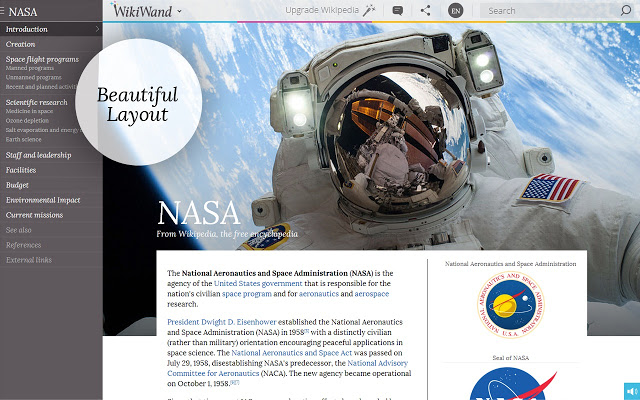This screenshot has height=400, width=640.
Task: Click 'From Wikipedia, the free encyclopedia' subtitle
Action: (227, 234)
